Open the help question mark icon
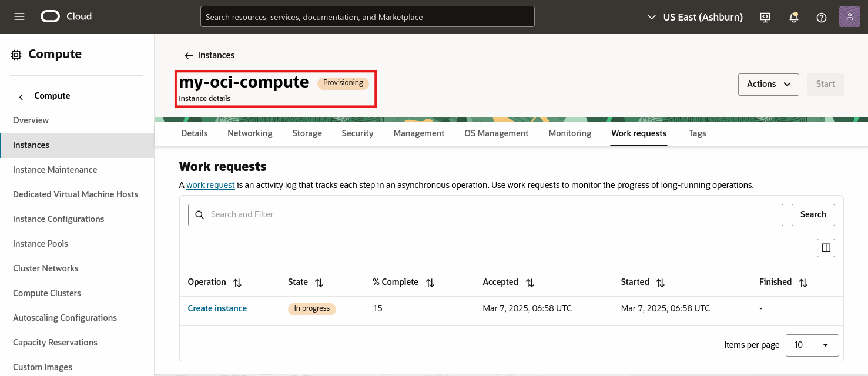868x376 pixels. pos(821,17)
